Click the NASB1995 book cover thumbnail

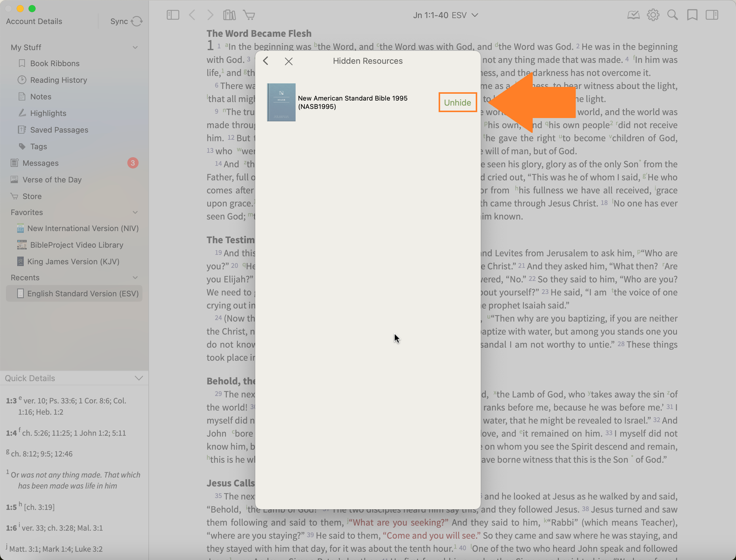coord(281,102)
